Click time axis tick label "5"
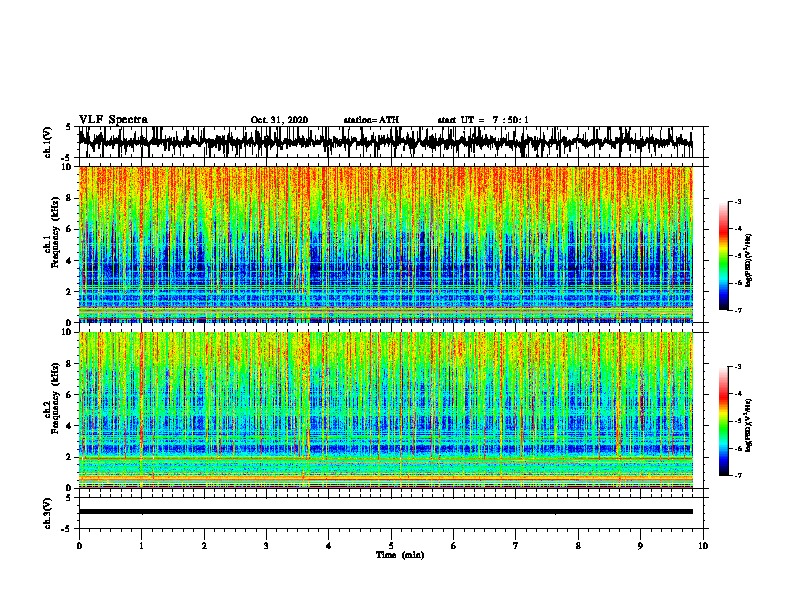 coord(391,546)
